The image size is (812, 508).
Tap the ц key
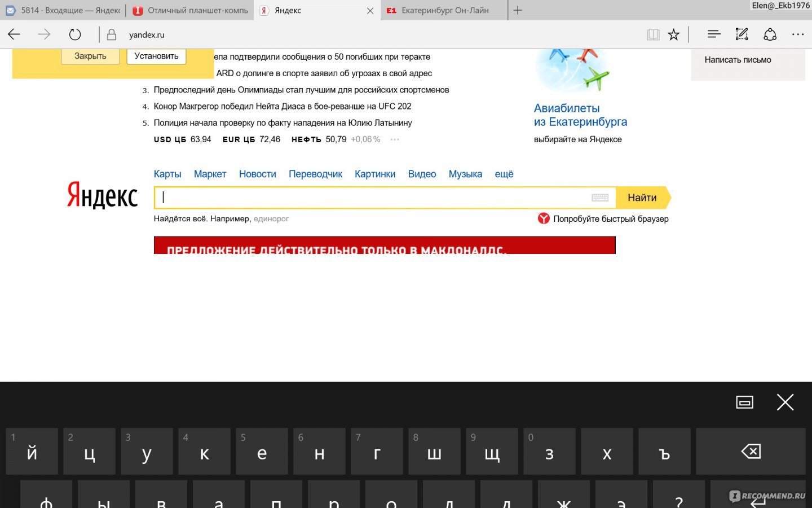90,451
